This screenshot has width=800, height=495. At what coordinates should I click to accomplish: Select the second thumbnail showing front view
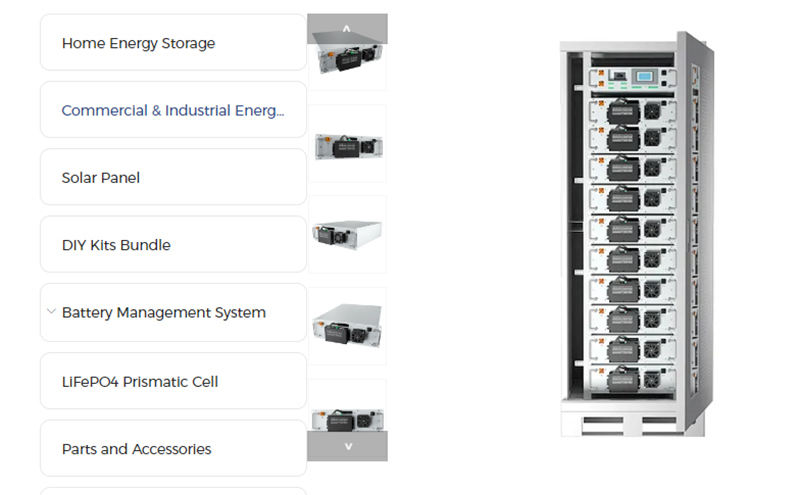pyautogui.click(x=347, y=145)
